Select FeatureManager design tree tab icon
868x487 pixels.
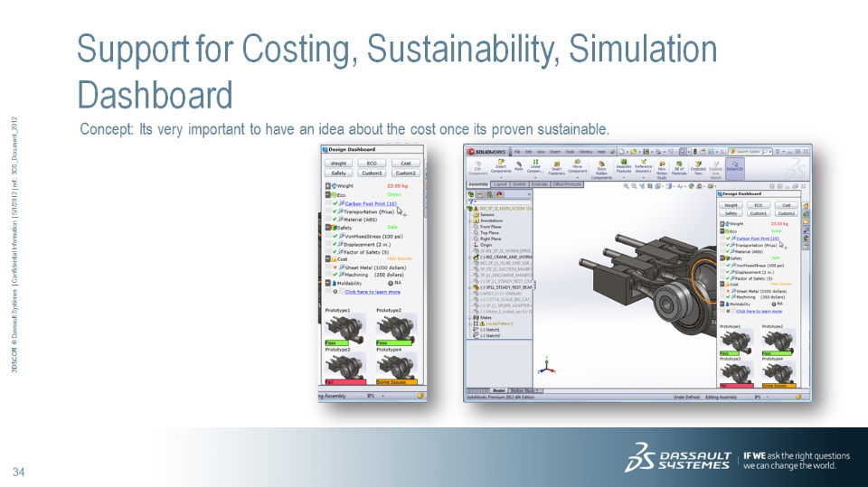click(x=471, y=194)
